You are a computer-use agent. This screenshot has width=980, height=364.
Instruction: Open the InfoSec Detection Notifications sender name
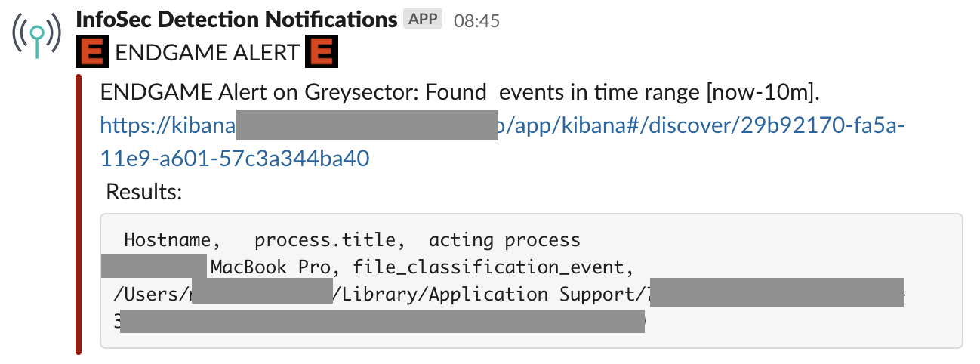pos(237,20)
